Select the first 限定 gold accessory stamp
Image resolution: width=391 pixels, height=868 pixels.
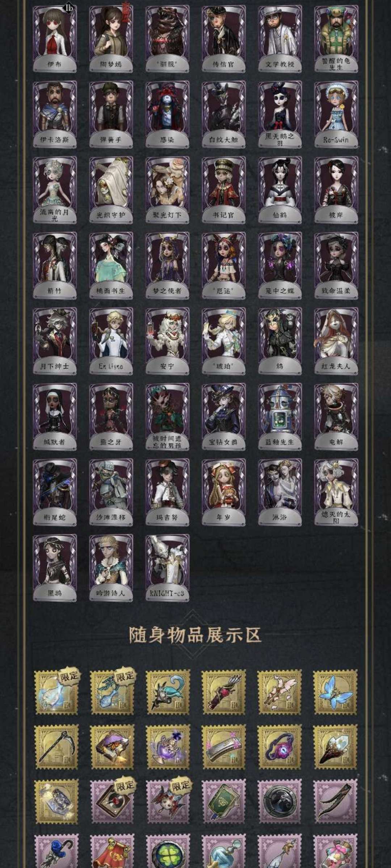(56, 692)
